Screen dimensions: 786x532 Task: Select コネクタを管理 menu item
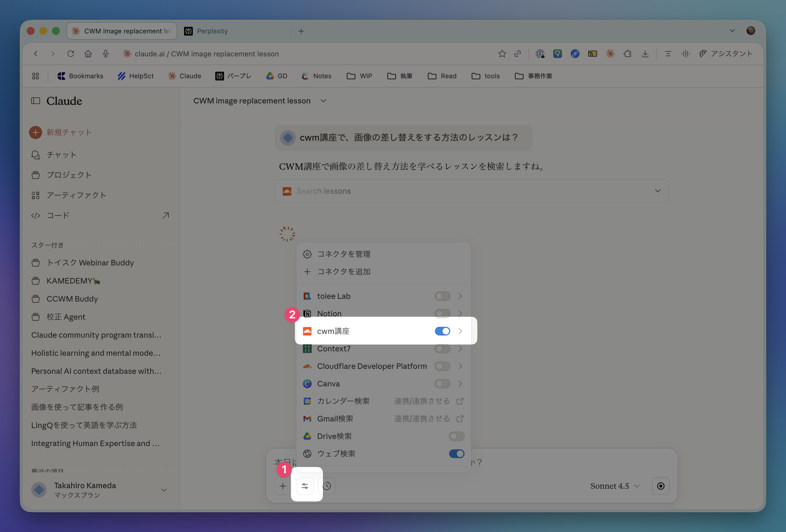tap(343, 254)
